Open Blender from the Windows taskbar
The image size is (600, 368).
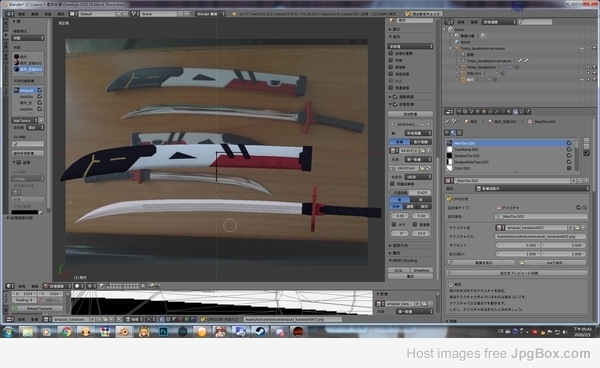pos(124,331)
